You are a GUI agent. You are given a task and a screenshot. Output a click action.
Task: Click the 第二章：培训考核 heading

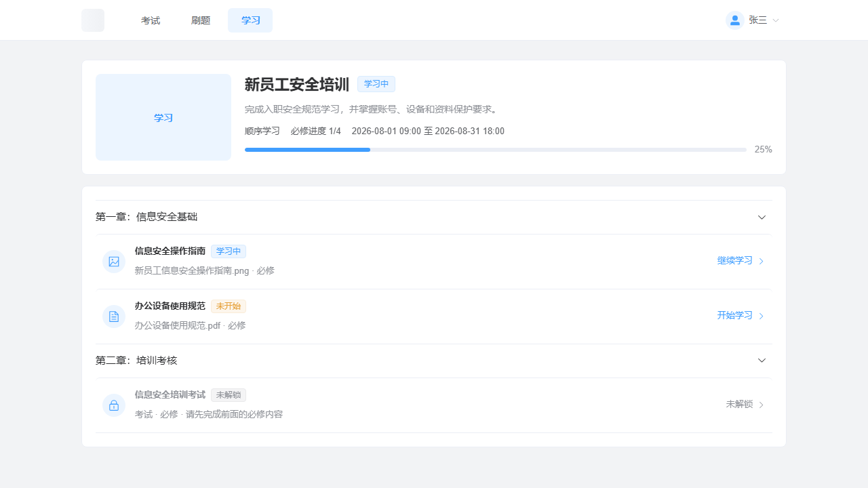tap(136, 361)
